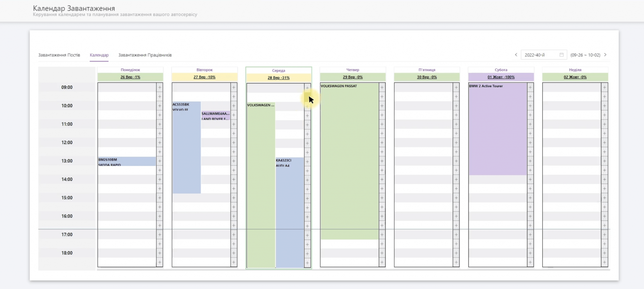Add Monday order at 18:00 plus icon
Screen dimensions: 644x289
coord(160,253)
